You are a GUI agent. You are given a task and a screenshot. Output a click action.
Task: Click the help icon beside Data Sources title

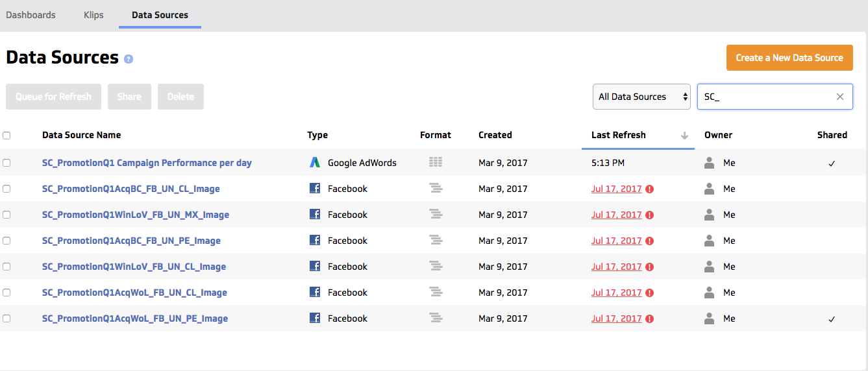tap(129, 59)
